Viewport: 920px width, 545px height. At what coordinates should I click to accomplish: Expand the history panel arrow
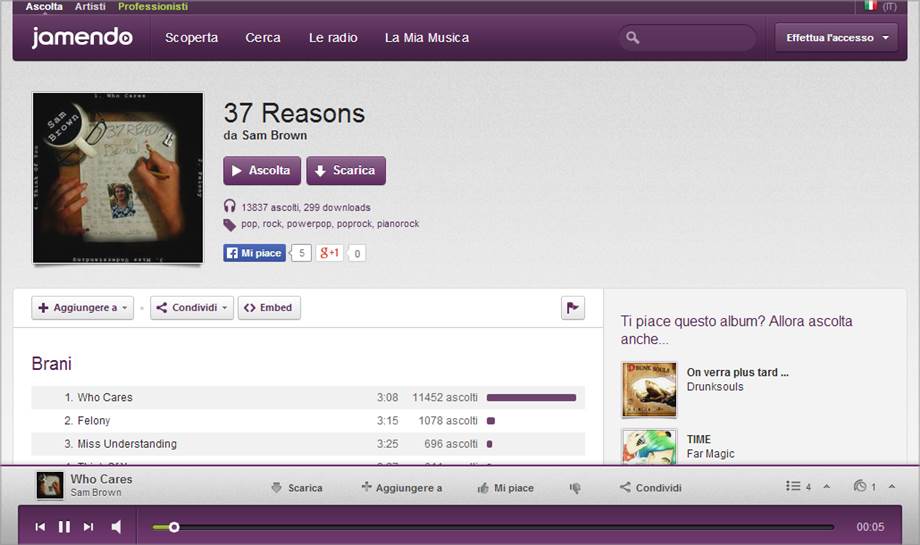coord(892,486)
